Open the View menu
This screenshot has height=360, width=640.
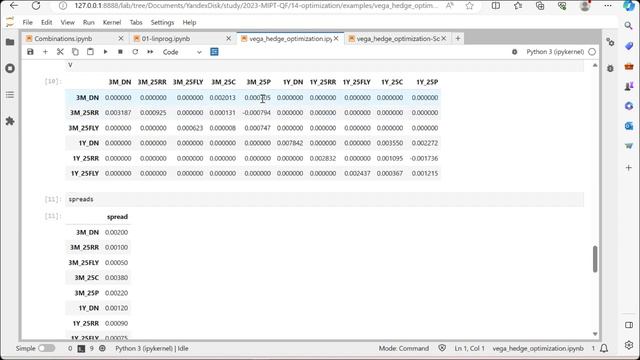pyautogui.click(x=67, y=22)
